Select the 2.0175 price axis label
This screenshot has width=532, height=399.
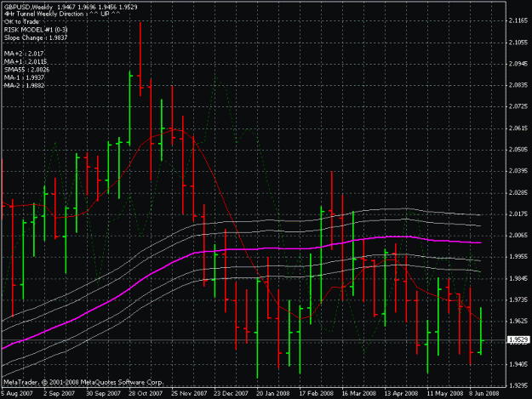(x=518, y=214)
